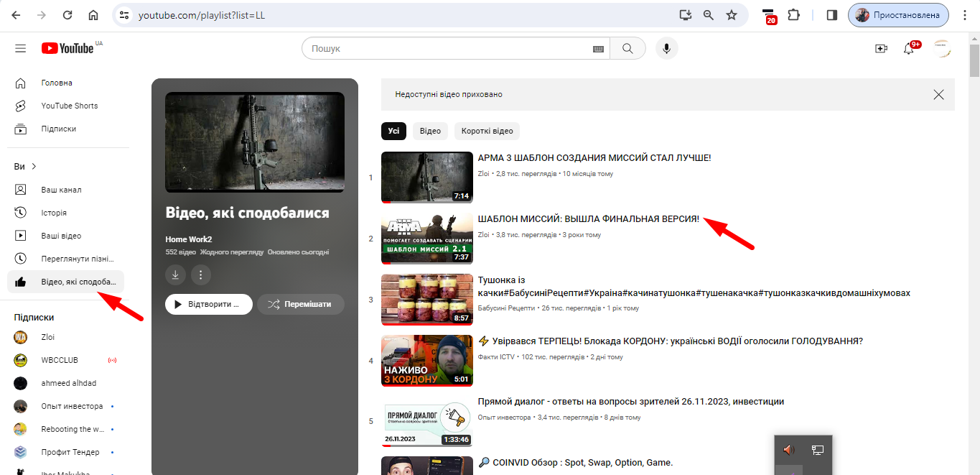Open the 7:14 video thumbnail
980x475 pixels.
pyautogui.click(x=427, y=177)
